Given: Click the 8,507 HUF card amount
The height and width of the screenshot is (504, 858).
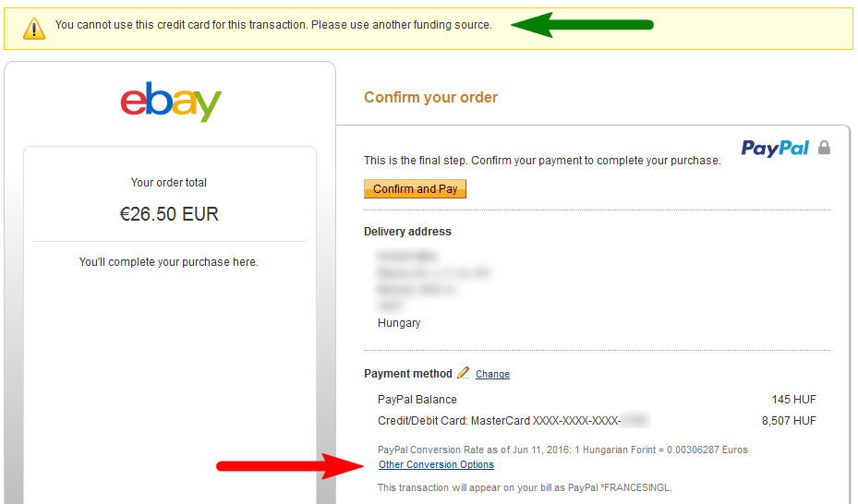Looking at the screenshot, I should tap(789, 421).
